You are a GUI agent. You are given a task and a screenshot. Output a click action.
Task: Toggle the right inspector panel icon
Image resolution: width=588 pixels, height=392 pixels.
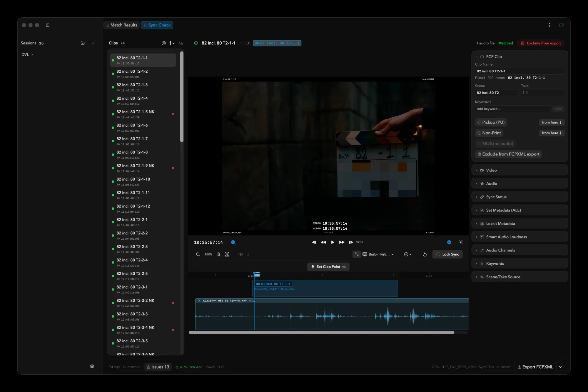pos(561,25)
